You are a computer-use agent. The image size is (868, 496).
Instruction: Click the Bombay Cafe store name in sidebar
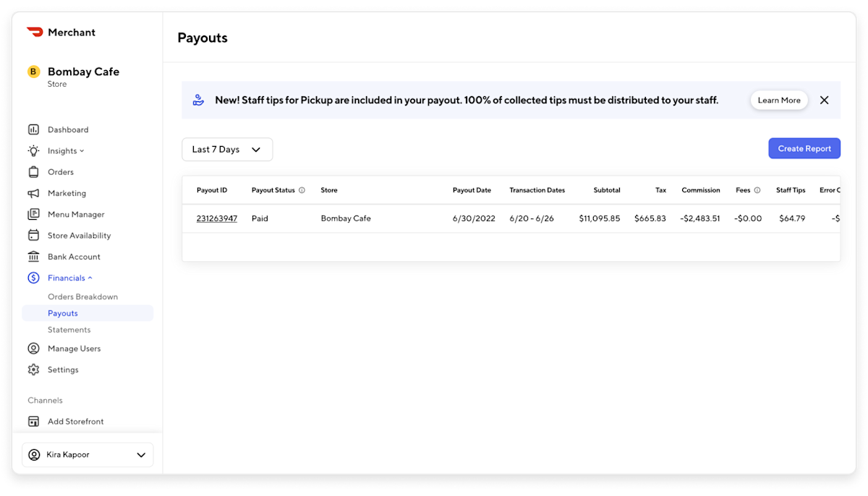pos(83,72)
